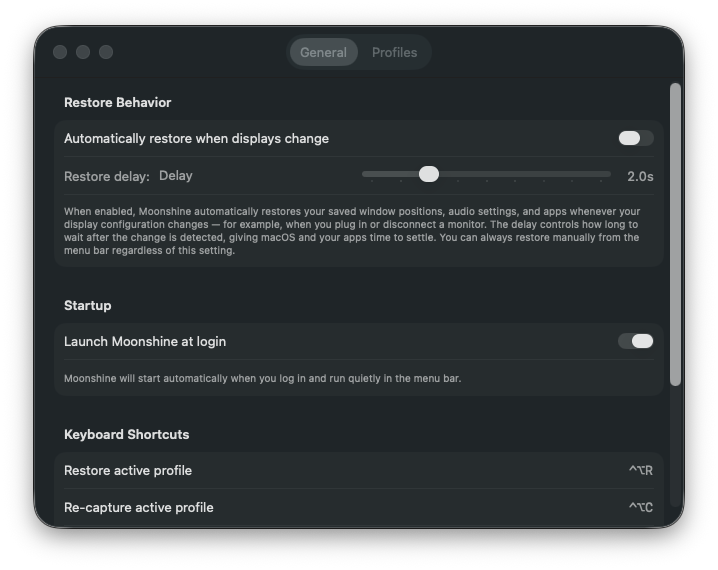Click the "Automatically restore when displays change" label
Image resolution: width=718 pixels, height=570 pixels.
pyautogui.click(x=196, y=138)
